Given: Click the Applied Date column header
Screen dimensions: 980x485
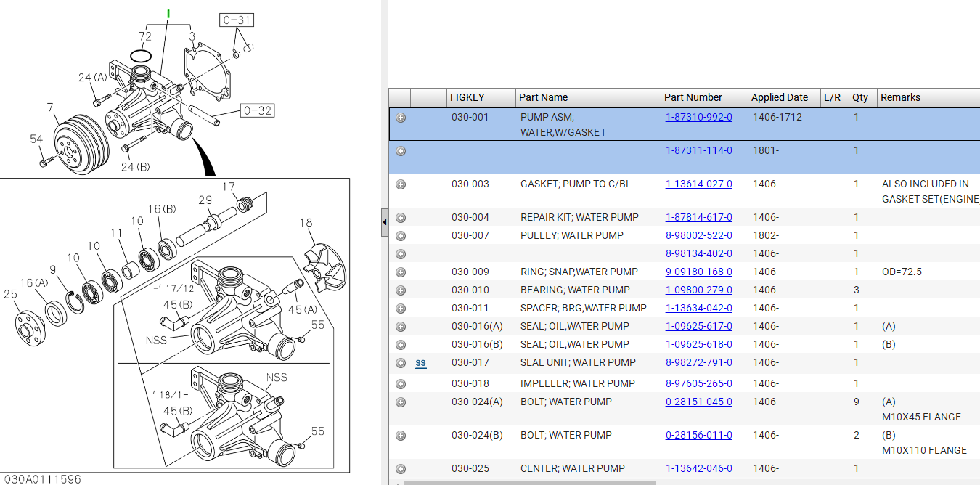Looking at the screenshot, I should pos(779,97).
